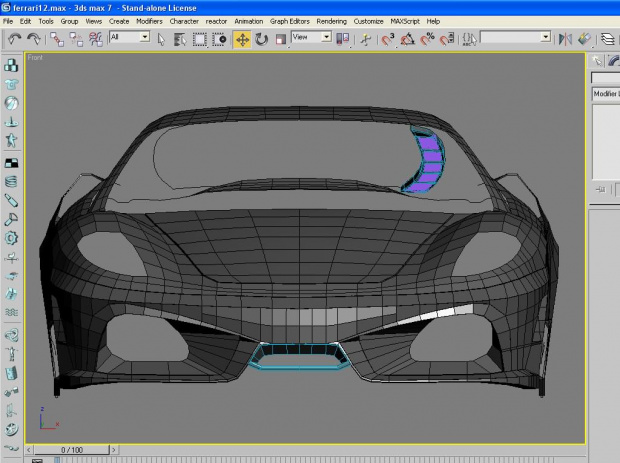Click the Use Pivot Point Center flyout
Image resolution: width=620 pixels, height=463 pixels.
click(342, 39)
